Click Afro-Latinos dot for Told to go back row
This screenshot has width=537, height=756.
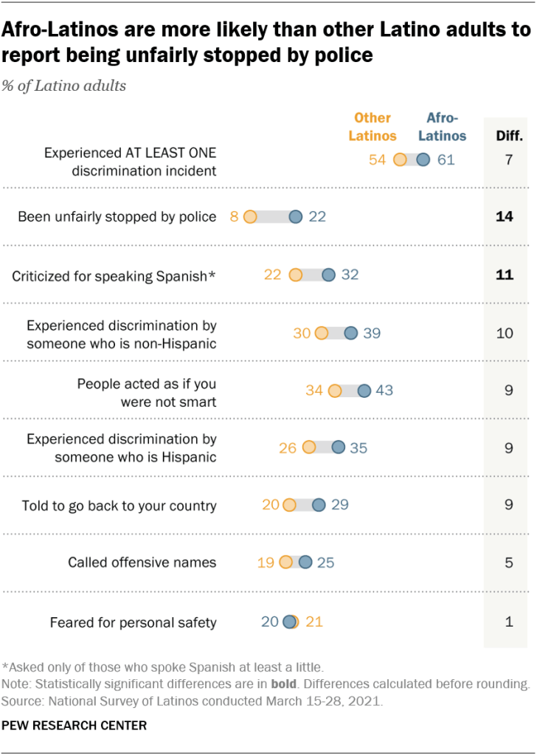pyautogui.click(x=319, y=506)
